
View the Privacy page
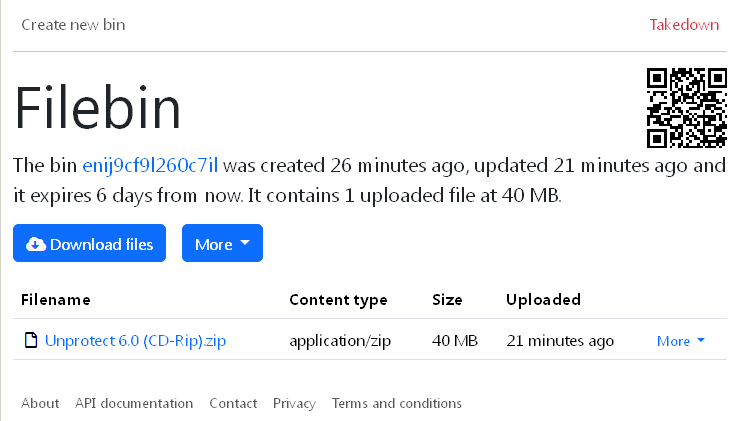pos(294,403)
